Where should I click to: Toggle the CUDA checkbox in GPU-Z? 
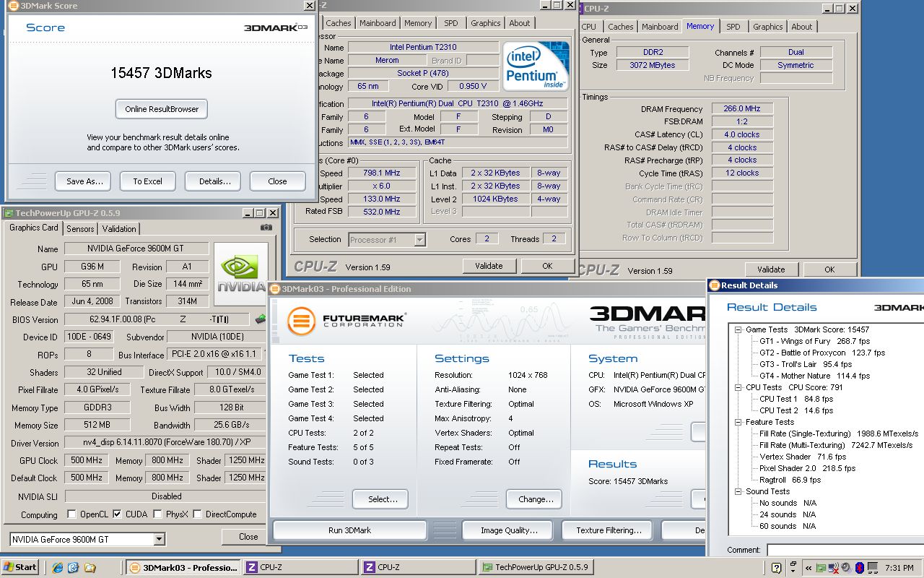[117, 514]
